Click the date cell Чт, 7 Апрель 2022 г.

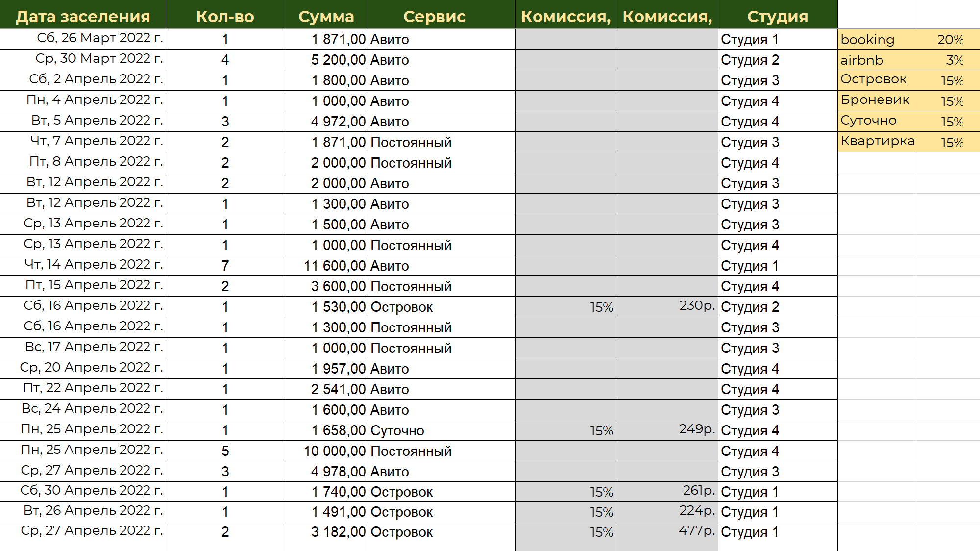click(x=83, y=142)
